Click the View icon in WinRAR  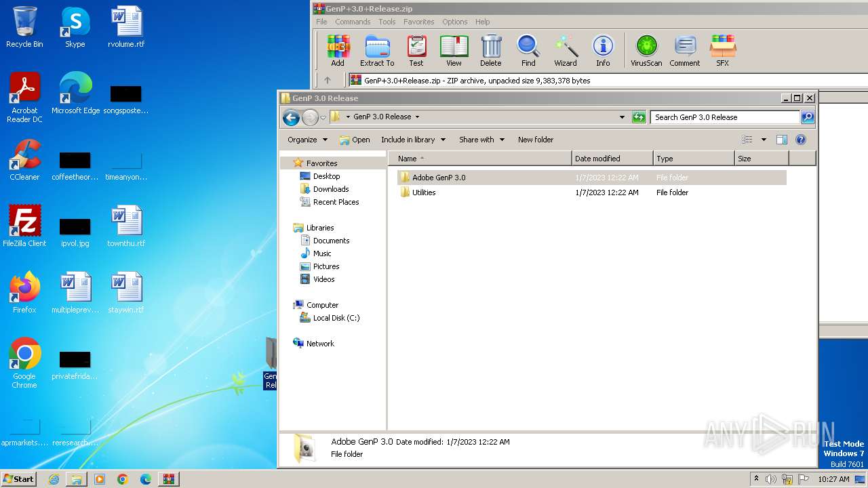454,51
